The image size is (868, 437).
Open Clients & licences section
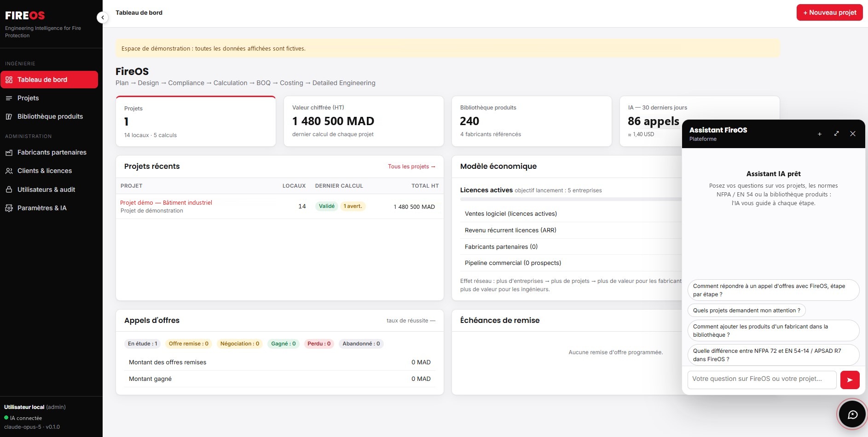49,171
